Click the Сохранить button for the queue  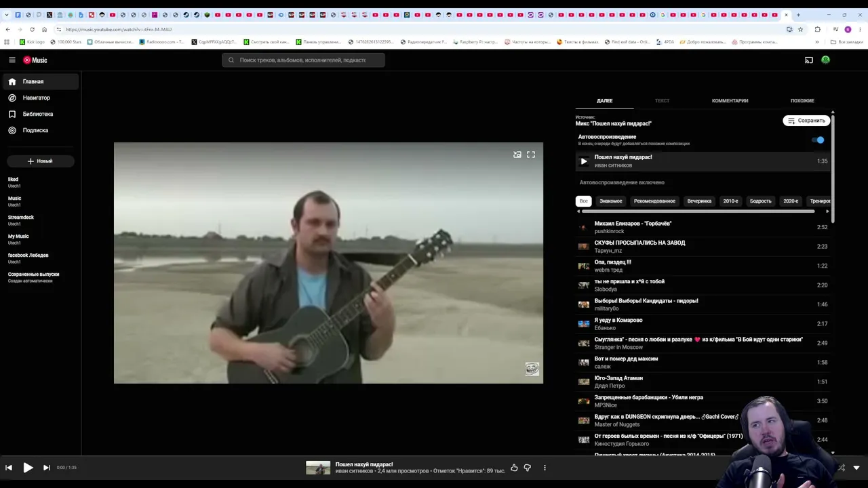coord(806,121)
